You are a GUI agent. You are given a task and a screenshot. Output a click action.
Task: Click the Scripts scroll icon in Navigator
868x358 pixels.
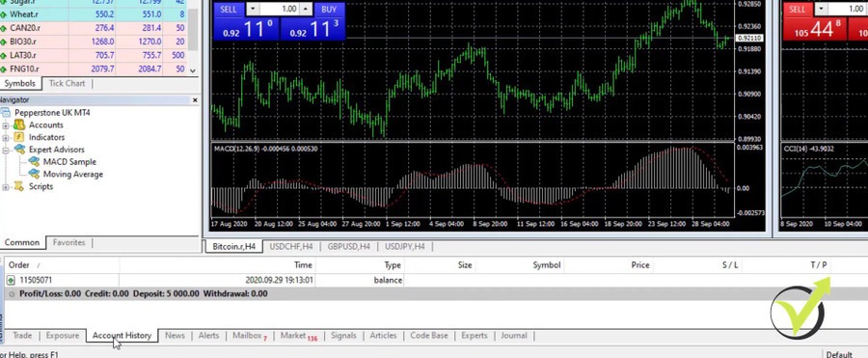coord(19,186)
